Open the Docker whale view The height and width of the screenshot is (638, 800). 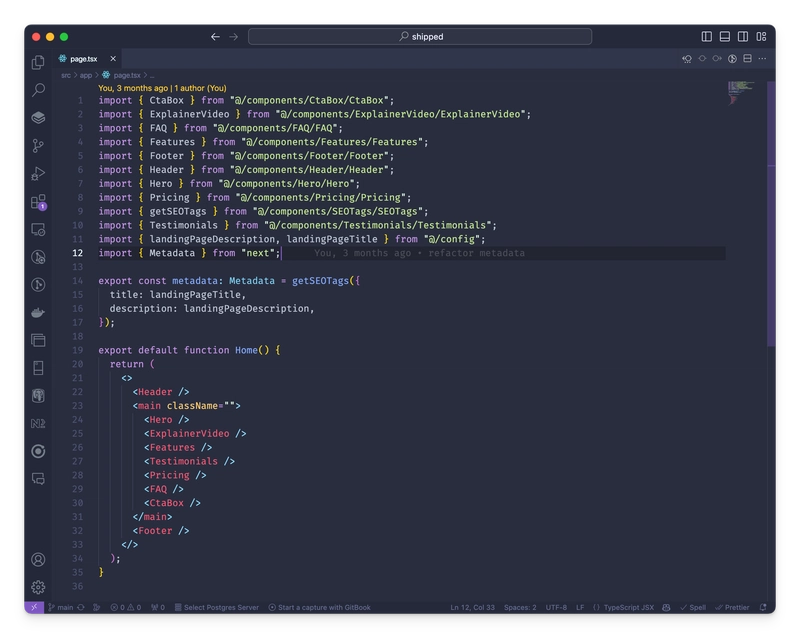(38, 312)
